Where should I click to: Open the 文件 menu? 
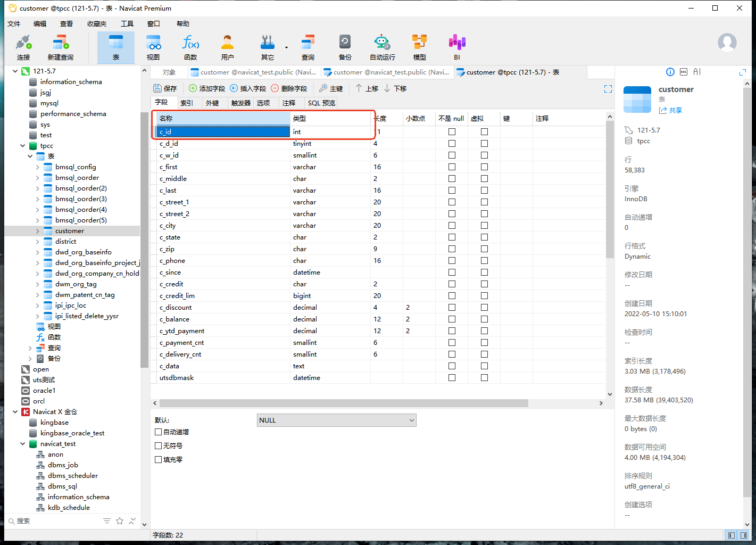coord(14,23)
